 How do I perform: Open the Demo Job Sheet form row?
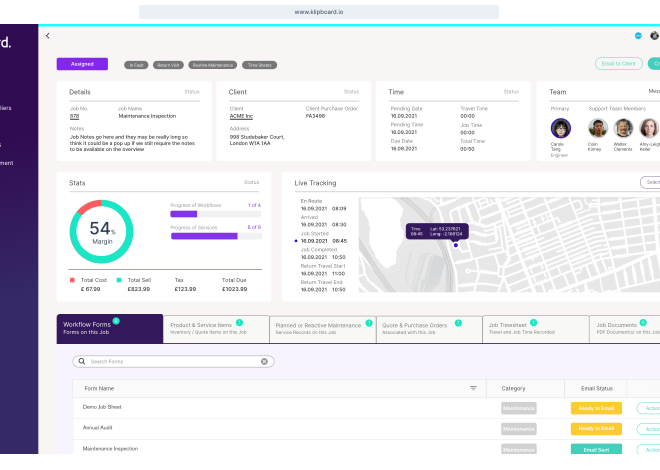(x=366, y=408)
